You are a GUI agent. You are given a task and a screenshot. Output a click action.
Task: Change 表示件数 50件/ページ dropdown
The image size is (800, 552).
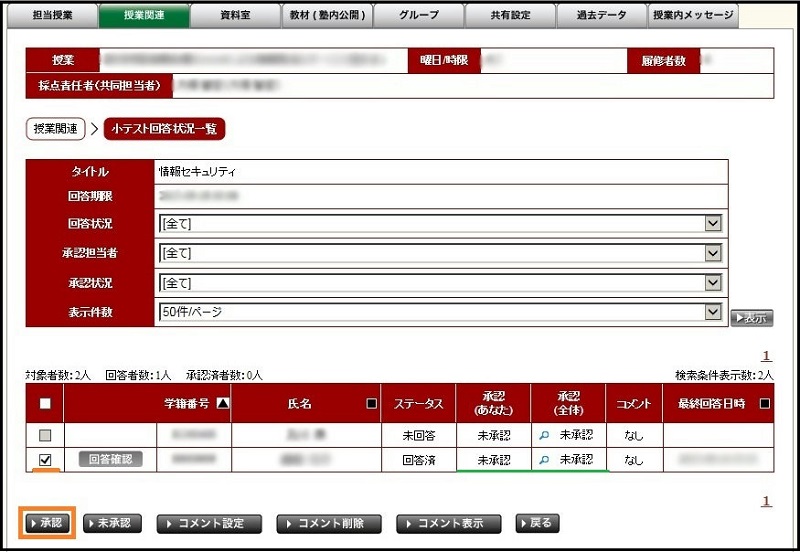coord(712,312)
